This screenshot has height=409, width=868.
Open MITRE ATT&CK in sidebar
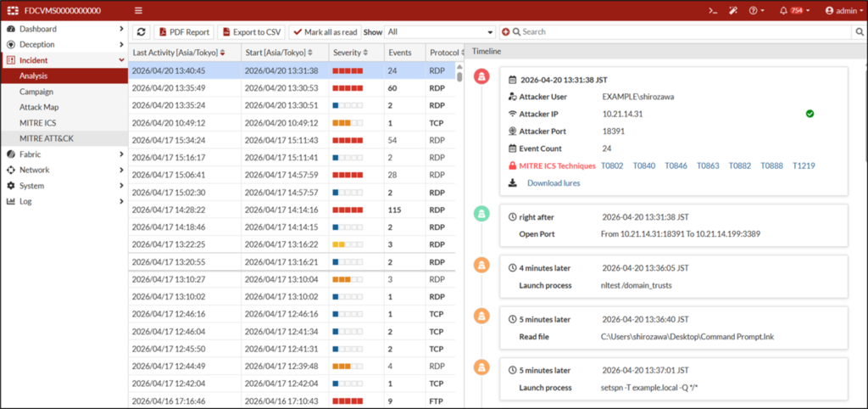pyautogui.click(x=46, y=138)
